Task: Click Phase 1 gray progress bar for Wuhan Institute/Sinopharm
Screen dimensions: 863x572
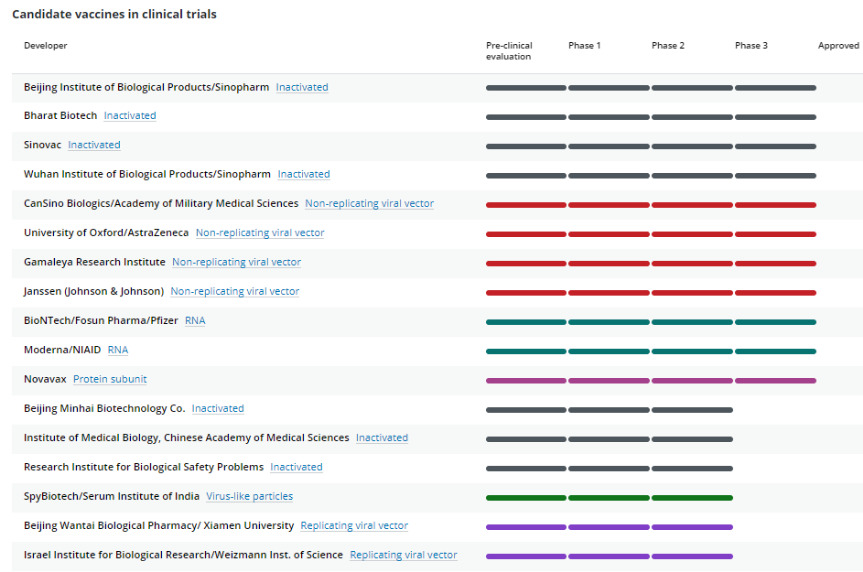Action: (609, 176)
